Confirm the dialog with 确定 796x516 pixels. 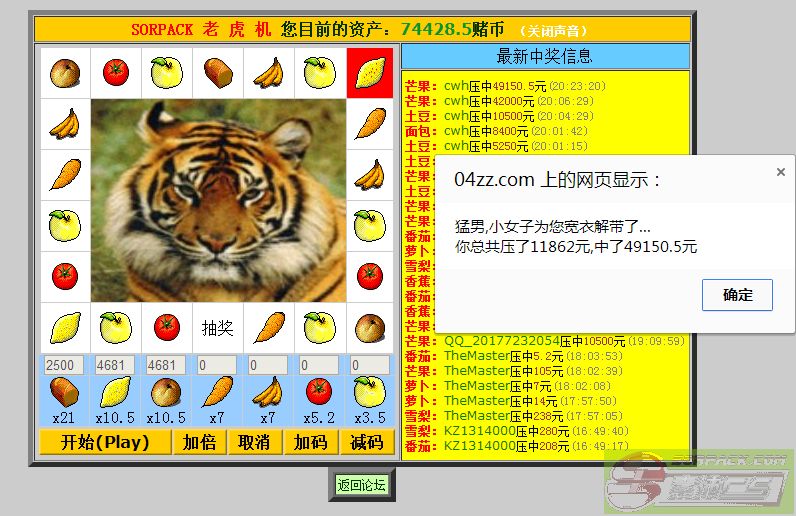pyautogui.click(x=737, y=295)
